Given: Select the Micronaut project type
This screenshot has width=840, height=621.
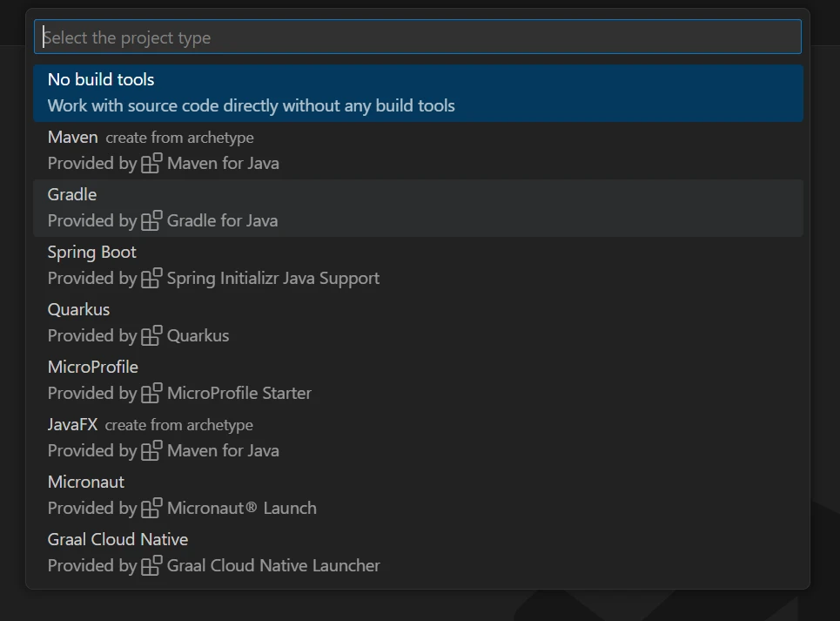Looking at the screenshot, I should [86, 483].
